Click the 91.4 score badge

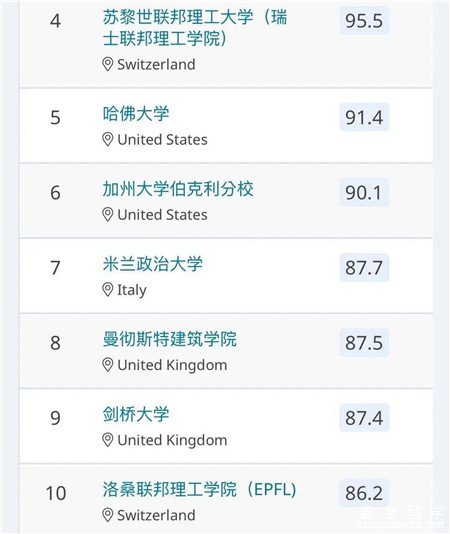364,117
